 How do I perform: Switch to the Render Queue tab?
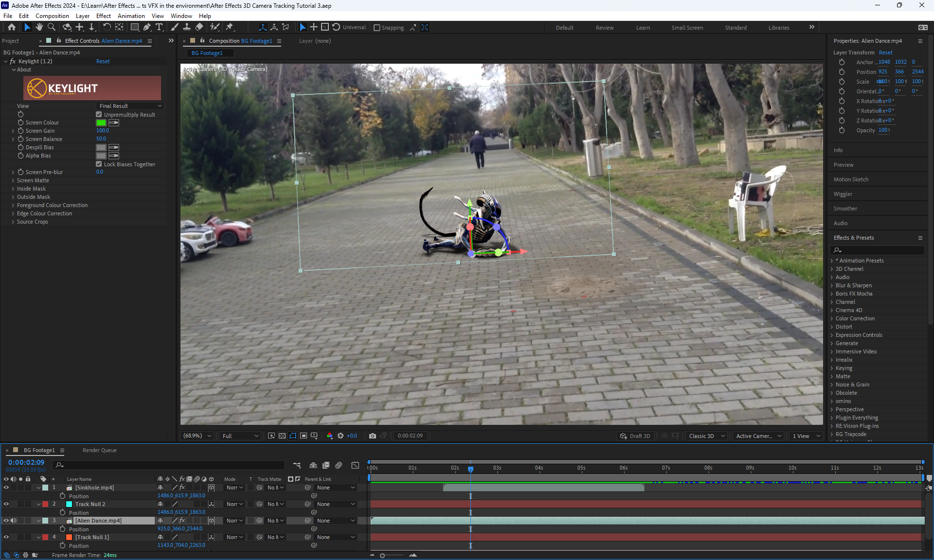[x=99, y=450]
